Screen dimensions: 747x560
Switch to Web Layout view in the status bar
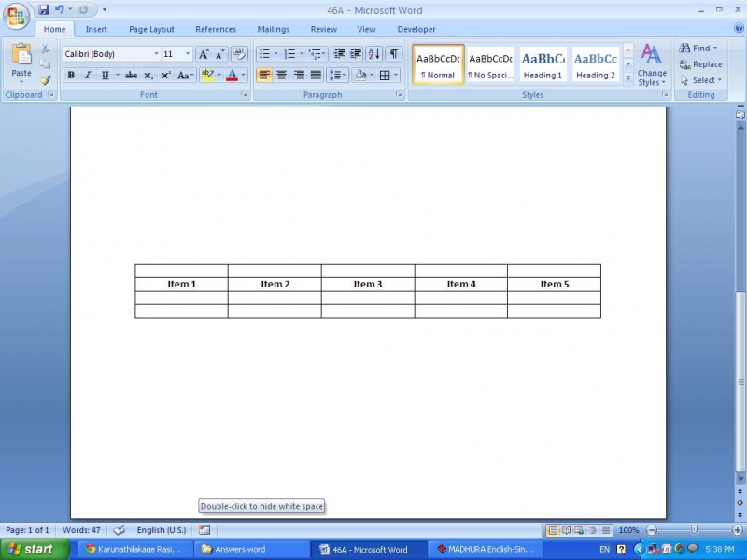[x=577, y=530]
